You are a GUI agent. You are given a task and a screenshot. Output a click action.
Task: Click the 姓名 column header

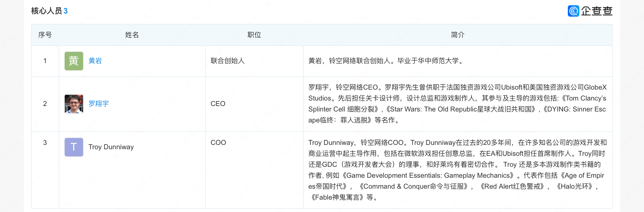(132, 35)
